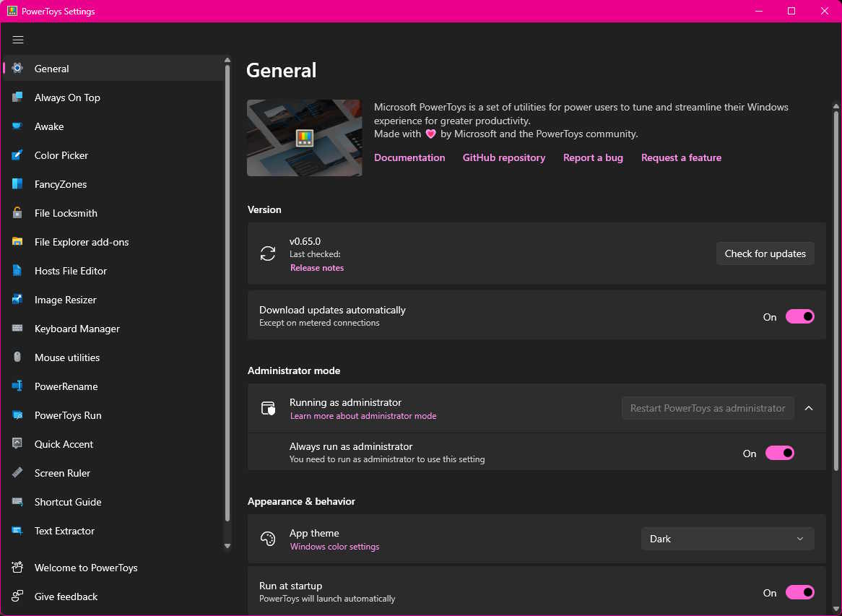Click the PowerToys preview thumbnail image

pos(304,138)
